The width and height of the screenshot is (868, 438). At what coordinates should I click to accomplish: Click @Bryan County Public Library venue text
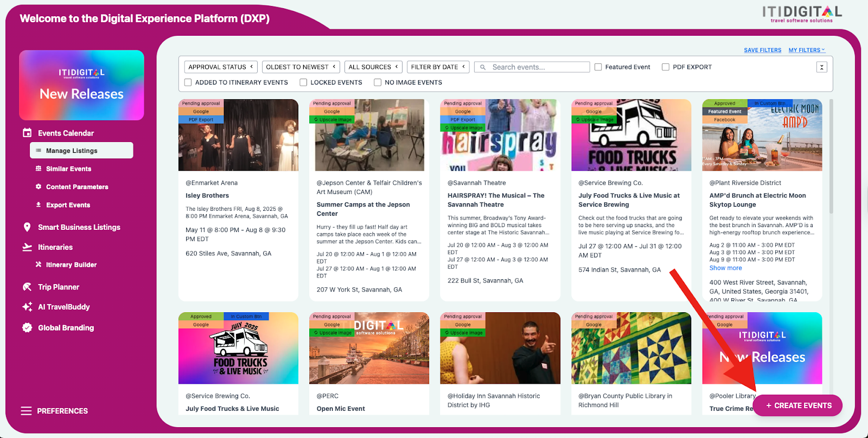click(625, 401)
